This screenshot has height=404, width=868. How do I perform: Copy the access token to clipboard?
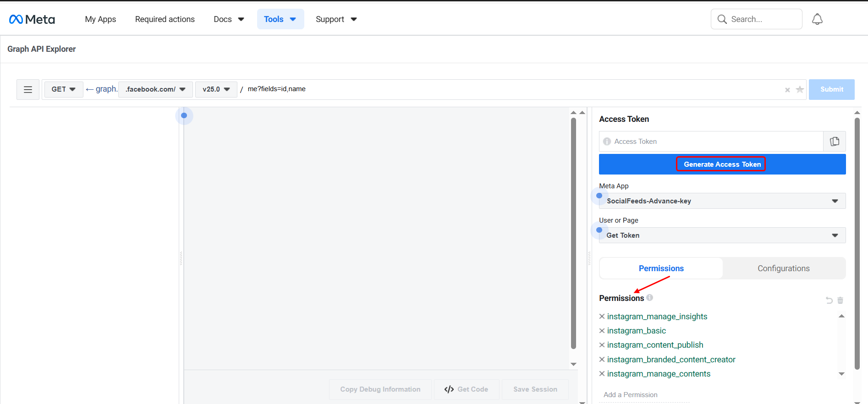click(835, 142)
